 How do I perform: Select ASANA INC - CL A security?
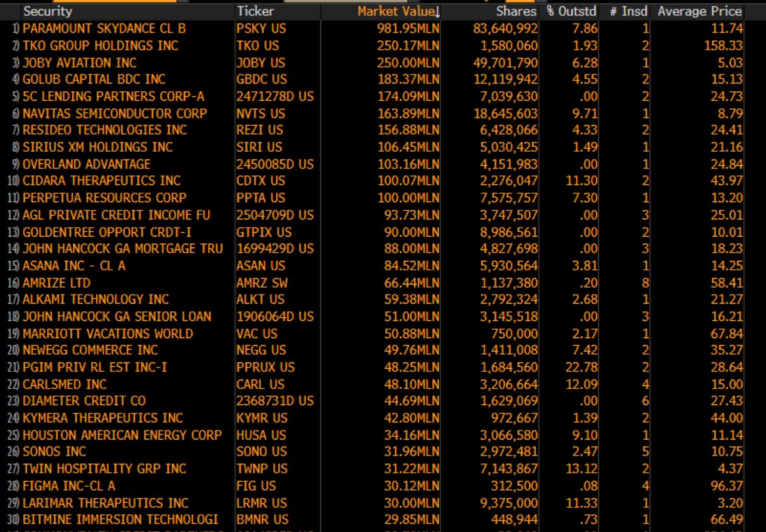(x=74, y=266)
